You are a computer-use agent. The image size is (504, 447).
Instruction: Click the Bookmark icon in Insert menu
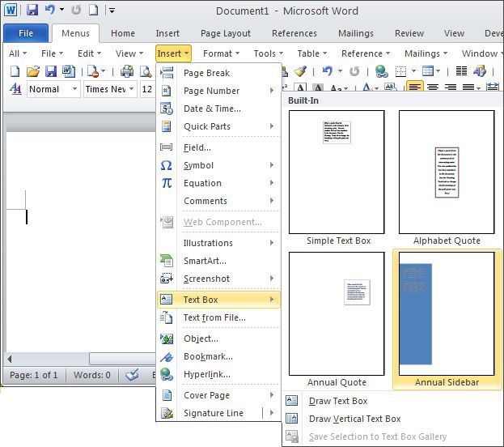tap(167, 356)
